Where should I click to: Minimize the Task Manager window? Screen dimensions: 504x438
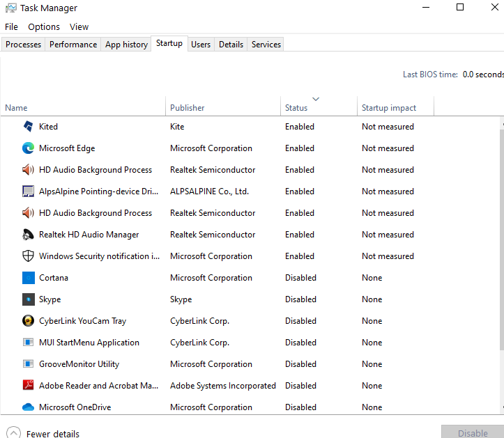point(426,7)
